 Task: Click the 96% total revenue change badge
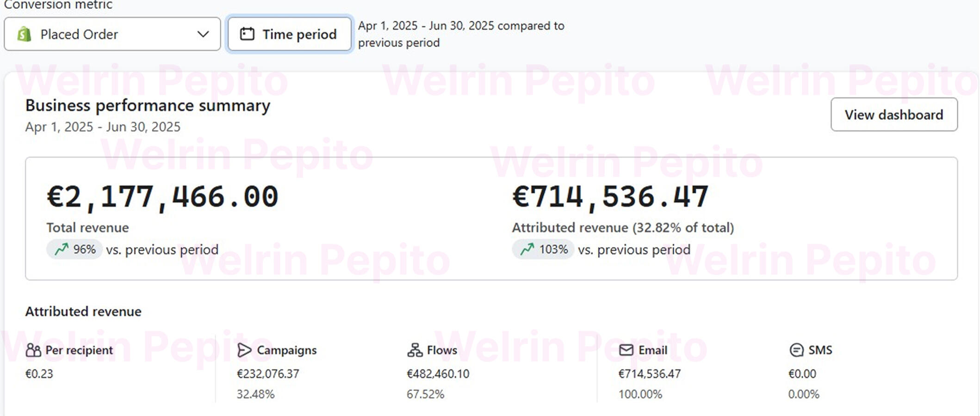[75, 250]
